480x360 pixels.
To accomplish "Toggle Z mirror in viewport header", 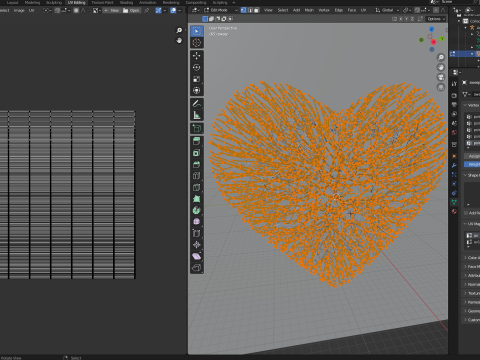I will [x=412, y=19].
